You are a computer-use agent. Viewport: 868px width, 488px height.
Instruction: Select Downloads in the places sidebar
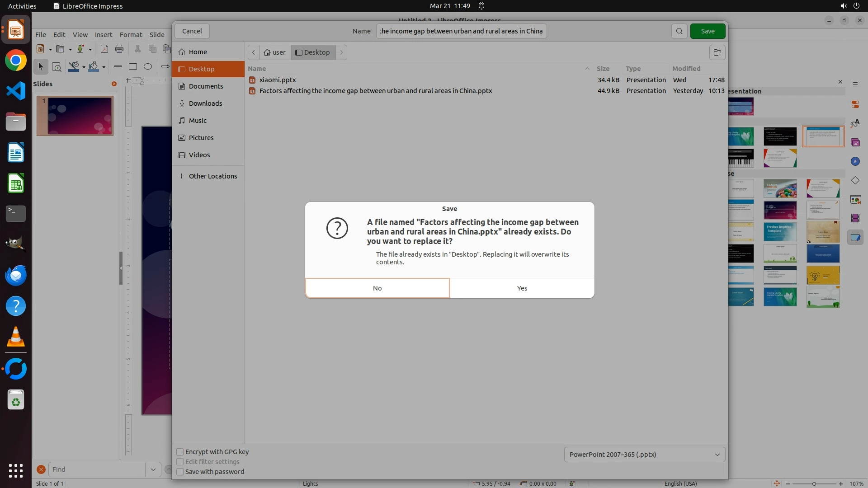point(205,103)
